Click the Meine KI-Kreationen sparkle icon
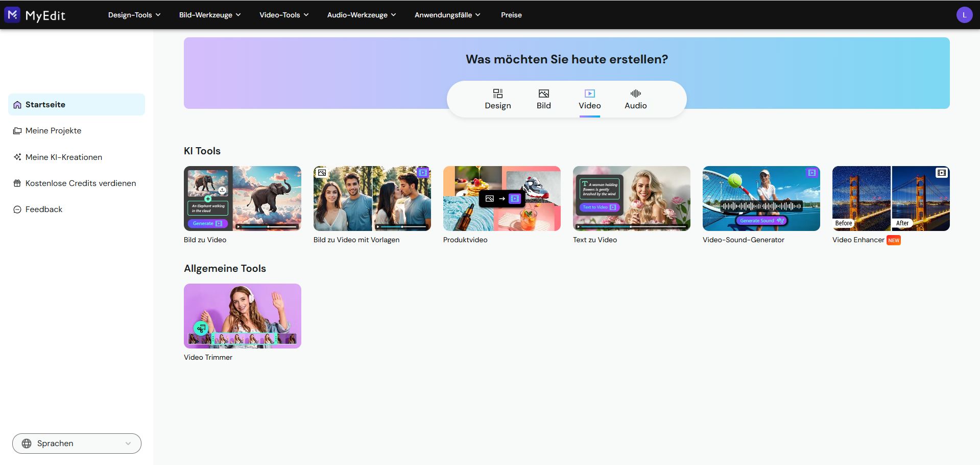The width and height of the screenshot is (980, 465). (x=17, y=157)
